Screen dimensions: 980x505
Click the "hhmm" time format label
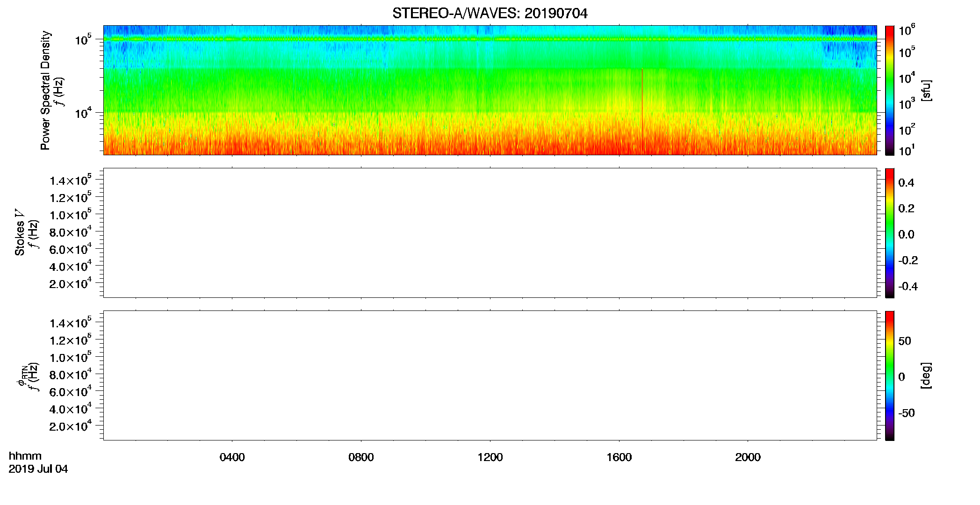pos(25,456)
